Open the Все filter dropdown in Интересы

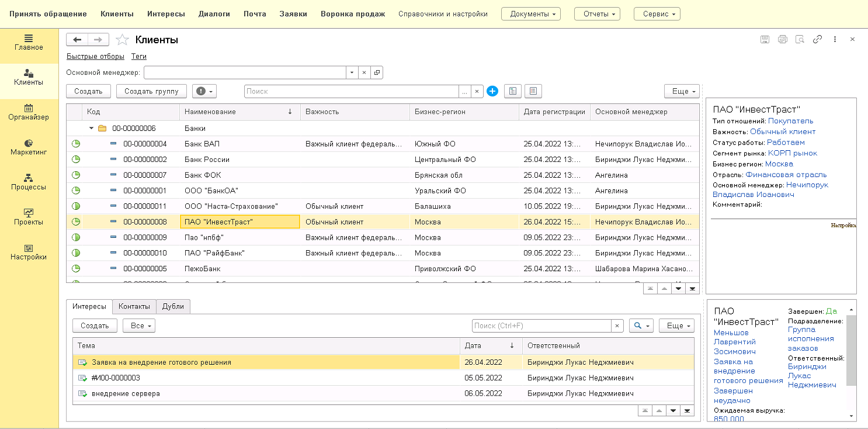click(x=139, y=326)
